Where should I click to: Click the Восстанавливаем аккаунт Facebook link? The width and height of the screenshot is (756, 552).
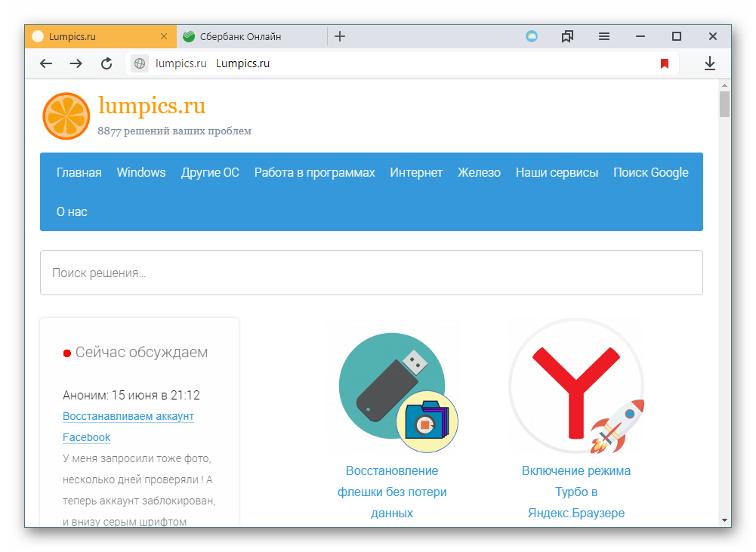point(128,417)
